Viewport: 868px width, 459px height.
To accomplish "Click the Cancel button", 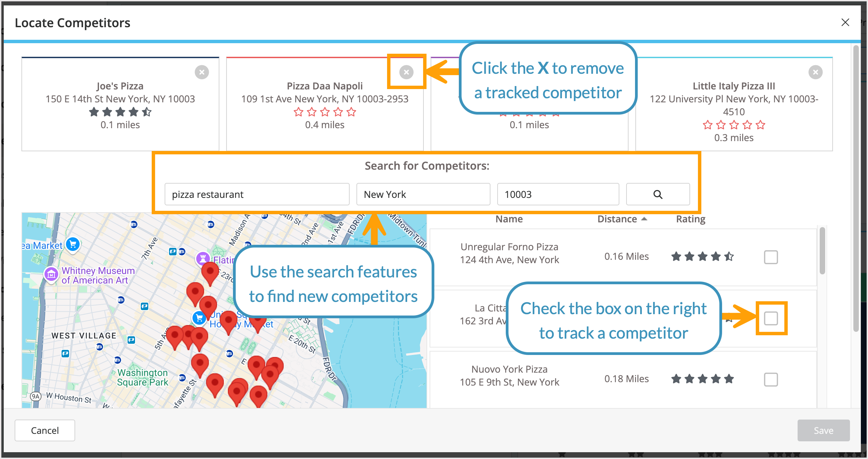I will 45,430.
